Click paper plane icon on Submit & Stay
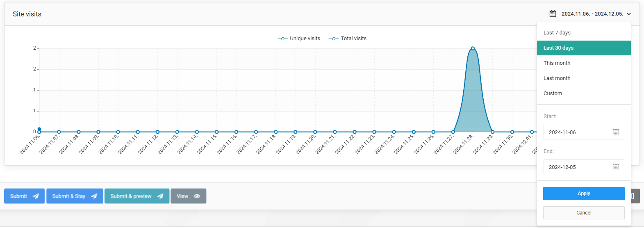644x228 pixels. (x=94, y=196)
